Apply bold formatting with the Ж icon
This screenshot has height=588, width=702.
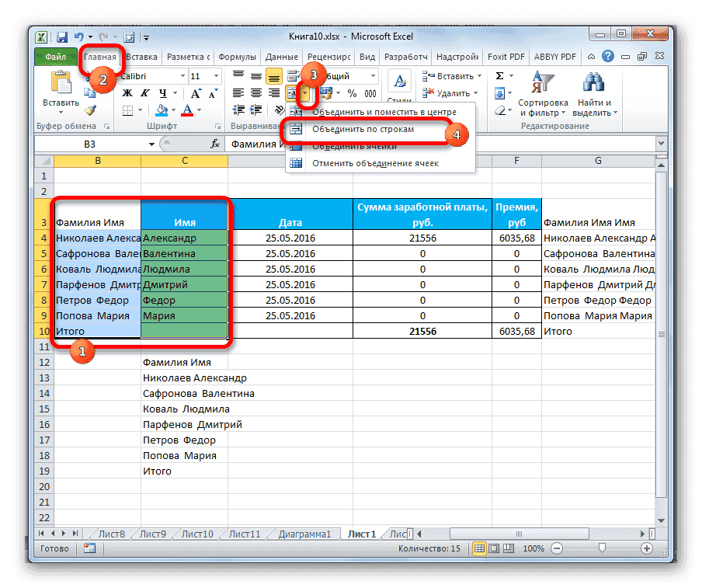coord(126,92)
